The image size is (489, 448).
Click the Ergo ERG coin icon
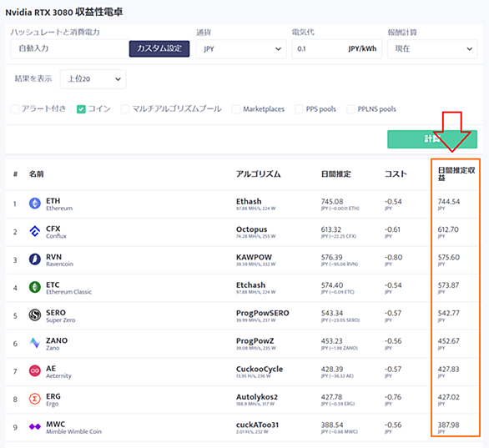tap(34, 399)
